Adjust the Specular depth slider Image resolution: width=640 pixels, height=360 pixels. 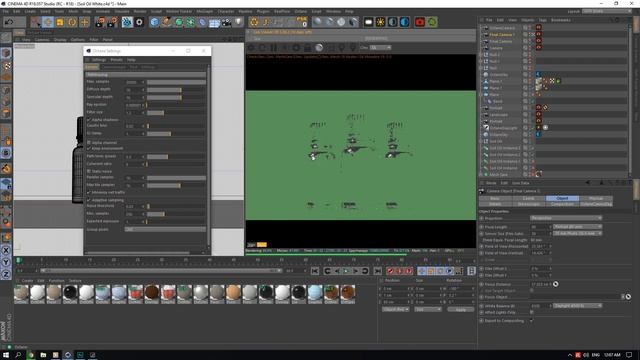pos(176,98)
